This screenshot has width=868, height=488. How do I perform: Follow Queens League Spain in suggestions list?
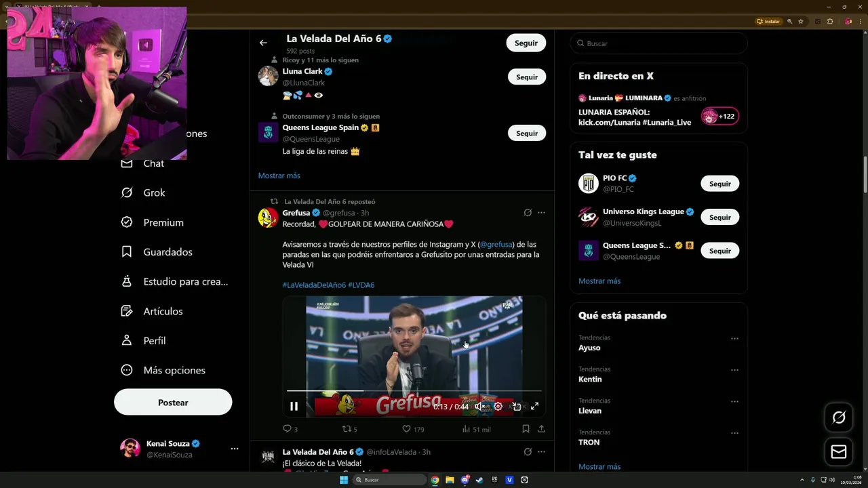point(527,134)
